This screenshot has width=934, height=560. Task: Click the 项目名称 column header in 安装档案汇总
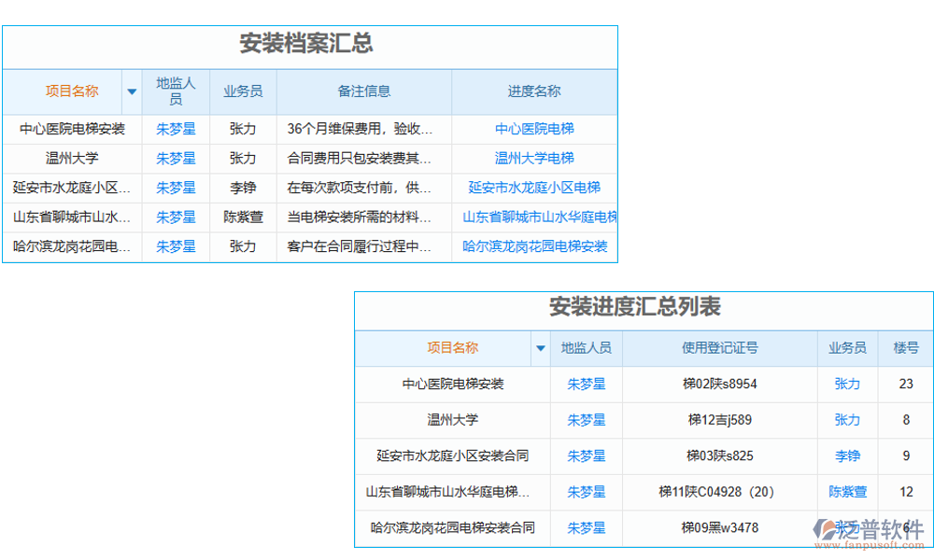(x=73, y=91)
